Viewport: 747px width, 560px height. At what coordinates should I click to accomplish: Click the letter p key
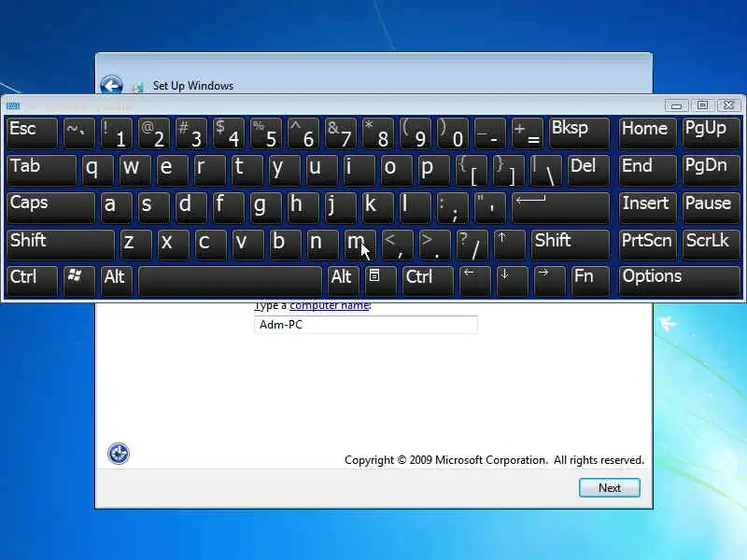click(434, 170)
